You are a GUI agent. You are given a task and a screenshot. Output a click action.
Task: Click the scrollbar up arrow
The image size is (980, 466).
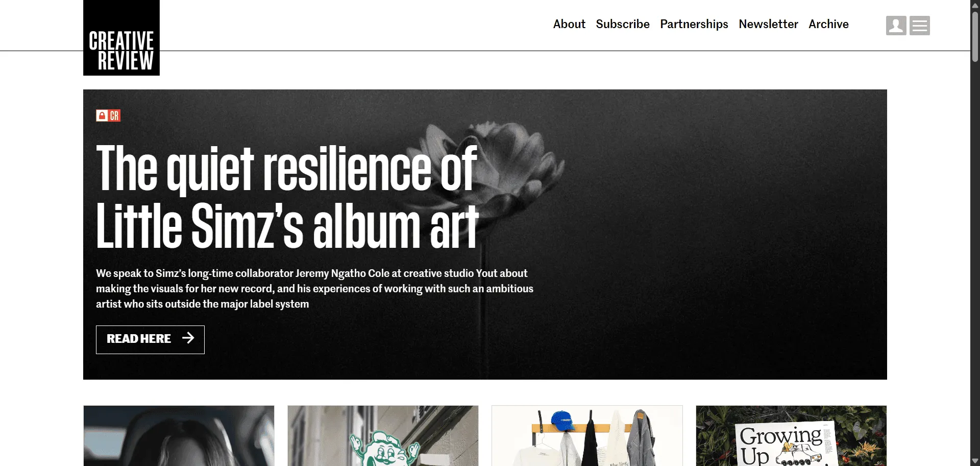coord(975,5)
